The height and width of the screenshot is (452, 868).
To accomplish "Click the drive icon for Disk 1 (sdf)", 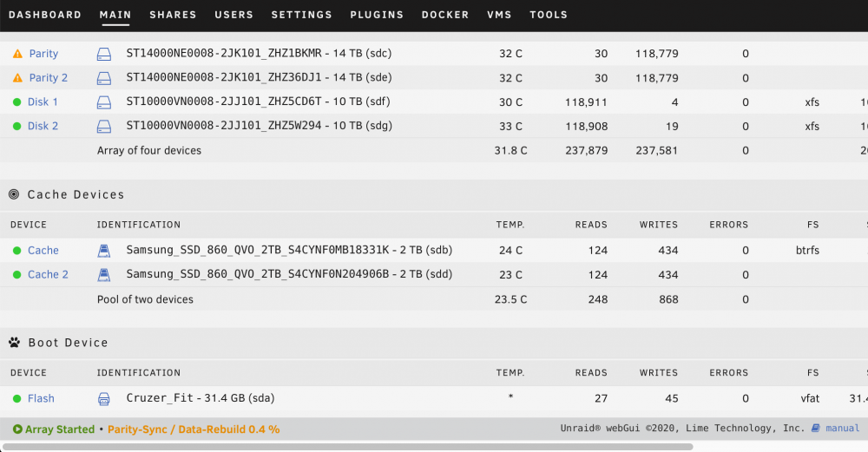I will pos(104,102).
